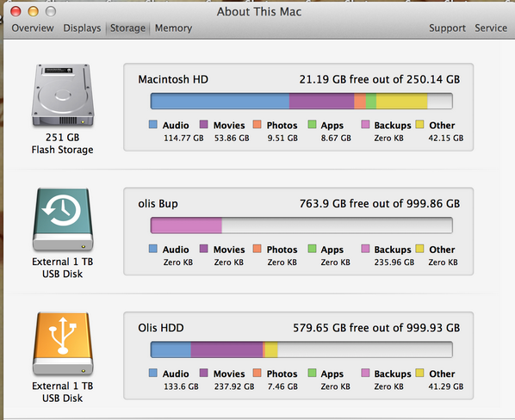This screenshot has height=420, width=515.
Task: Click the '53.86 GB' Movies value
Action: (232, 139)
